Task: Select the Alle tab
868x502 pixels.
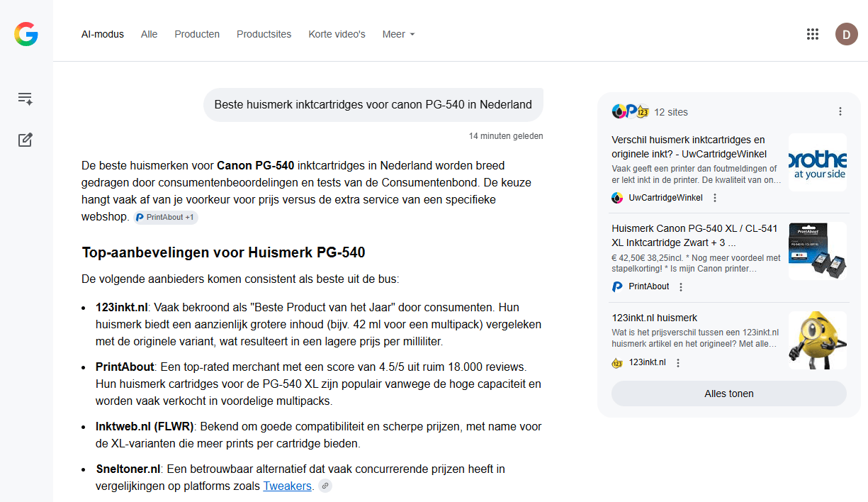Action: (x=149, y=34)
